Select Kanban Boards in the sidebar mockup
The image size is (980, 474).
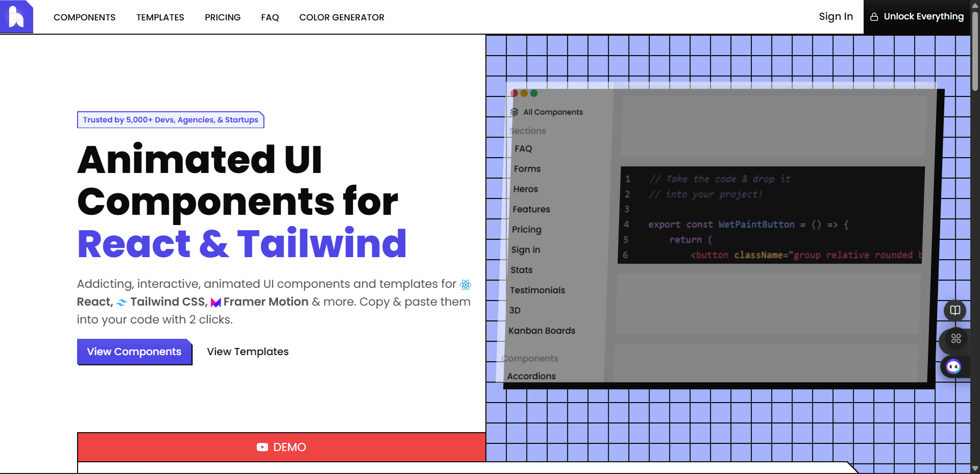[542, 331]
